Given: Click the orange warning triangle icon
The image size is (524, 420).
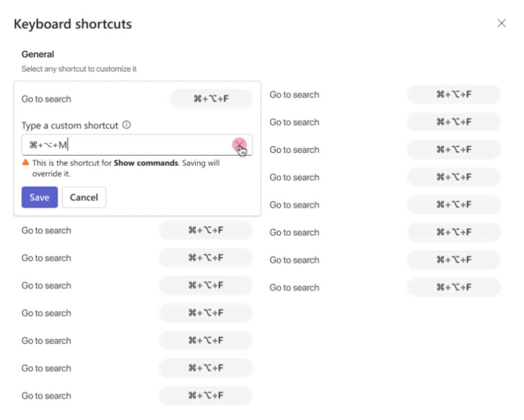Looking at the screenshot, I should click(x=25, y=163).
